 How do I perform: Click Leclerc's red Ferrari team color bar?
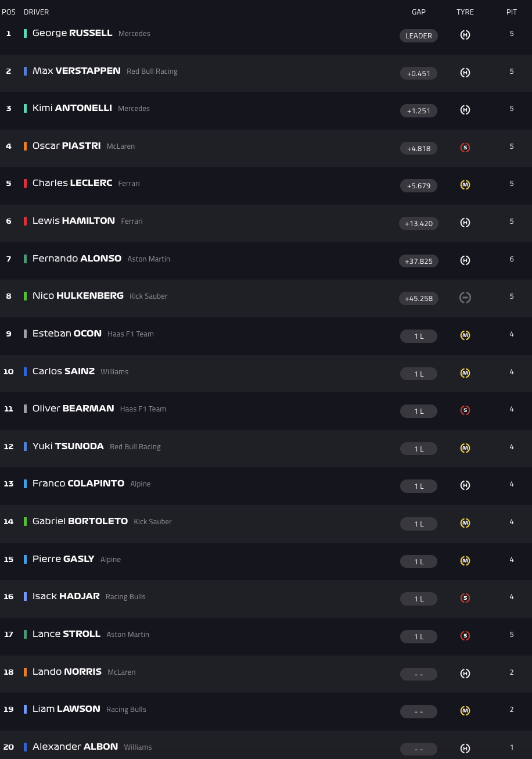(25, 183)
